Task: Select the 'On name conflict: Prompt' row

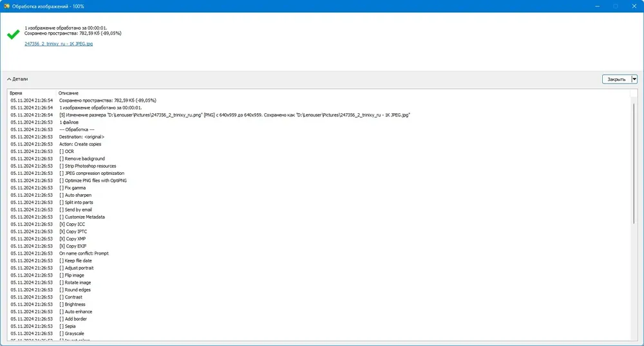Action: click(319, 253)
